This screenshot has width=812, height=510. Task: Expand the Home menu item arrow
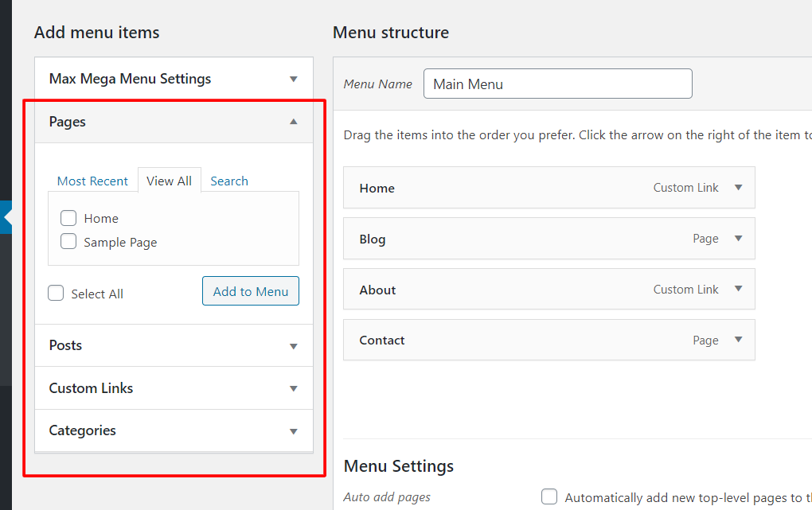[739, 188]
